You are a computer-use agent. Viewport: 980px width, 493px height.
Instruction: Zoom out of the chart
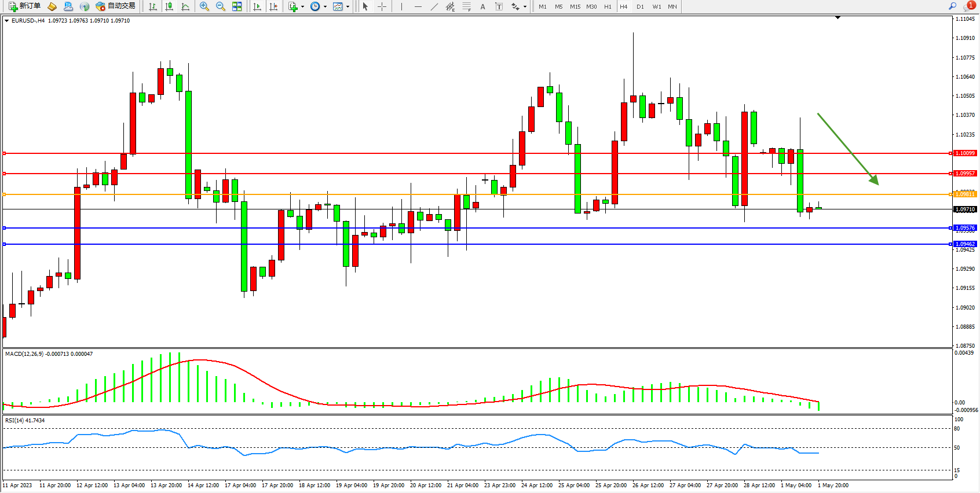[x=221, y=6]
